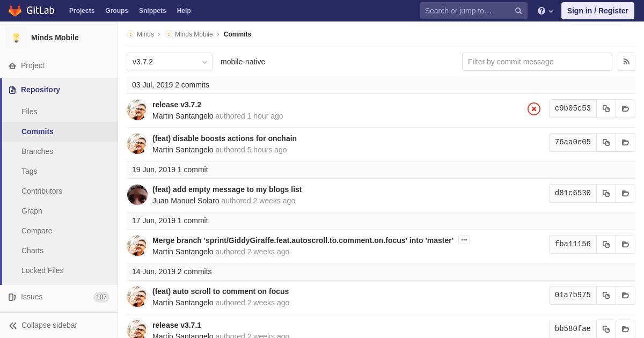The image size is (644, 338).
Task: Browse files at commit 01a7b975
Action: click(x=625, y=295)
